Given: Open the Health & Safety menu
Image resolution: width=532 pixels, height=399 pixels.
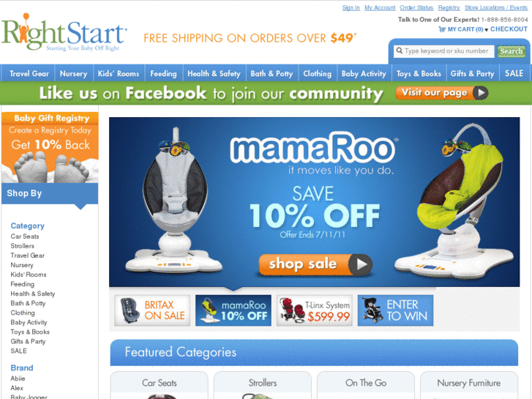Looking at the screenshot, I should point(214,74).
